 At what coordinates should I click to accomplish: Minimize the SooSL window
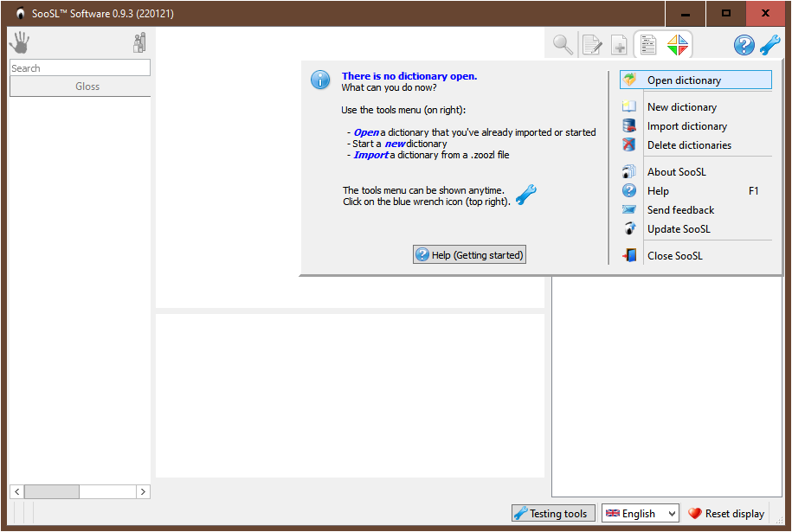coord(686,14)
